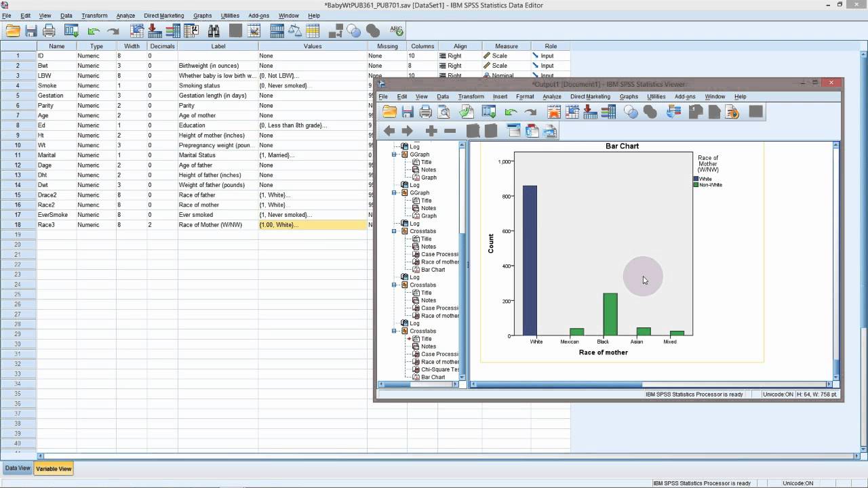The image size is (868, 488).
Task: Click the Weight Cases scale icon
Action: pyautogui.click(x=295, y=30)
